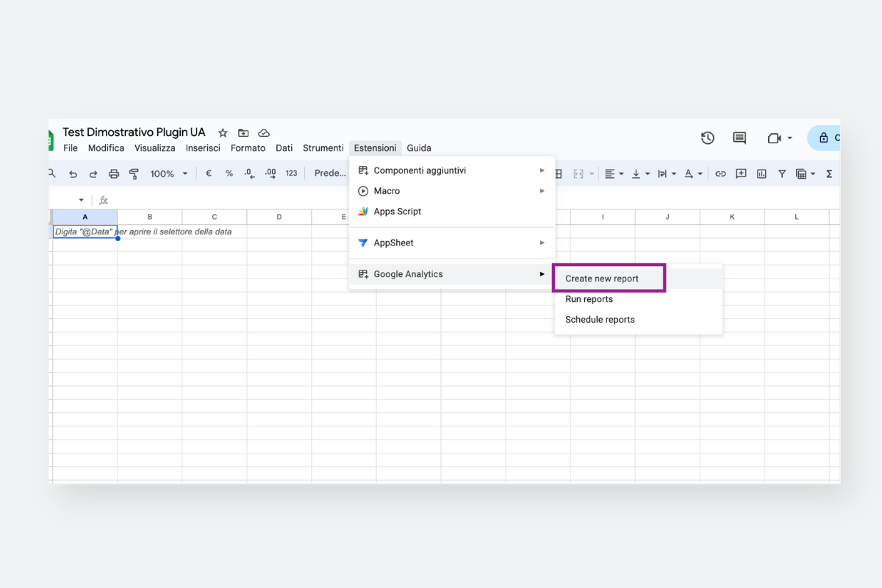882x588 pixels.
Task: Increase decimal places button
Action: click(270, 173)
